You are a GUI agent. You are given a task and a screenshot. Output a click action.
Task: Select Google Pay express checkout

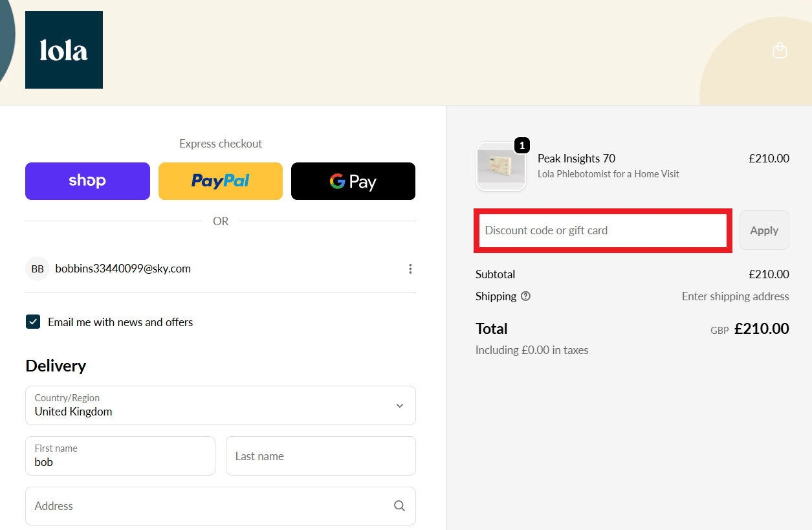click(353, 181)
